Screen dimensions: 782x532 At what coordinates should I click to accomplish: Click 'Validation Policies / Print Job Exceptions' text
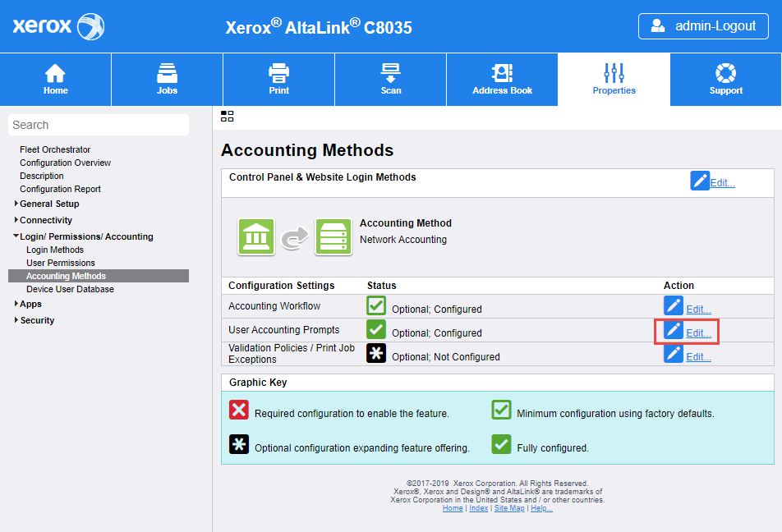click(292, 354)
